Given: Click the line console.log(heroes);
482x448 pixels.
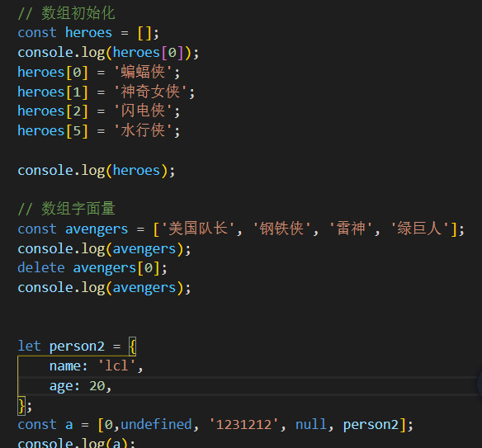Looking at the screenshot, I should point(97,171).
